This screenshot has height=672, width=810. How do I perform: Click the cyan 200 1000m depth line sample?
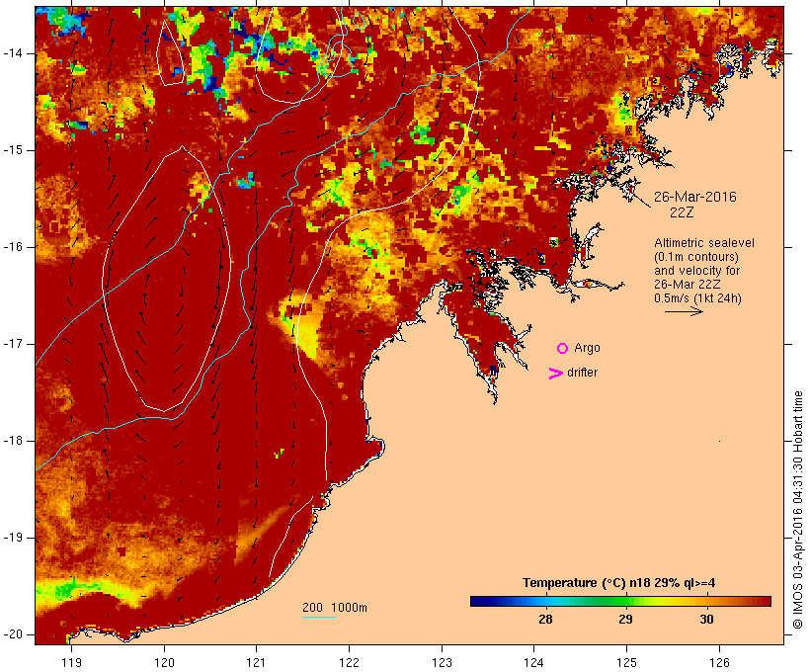tap(319, 617)
